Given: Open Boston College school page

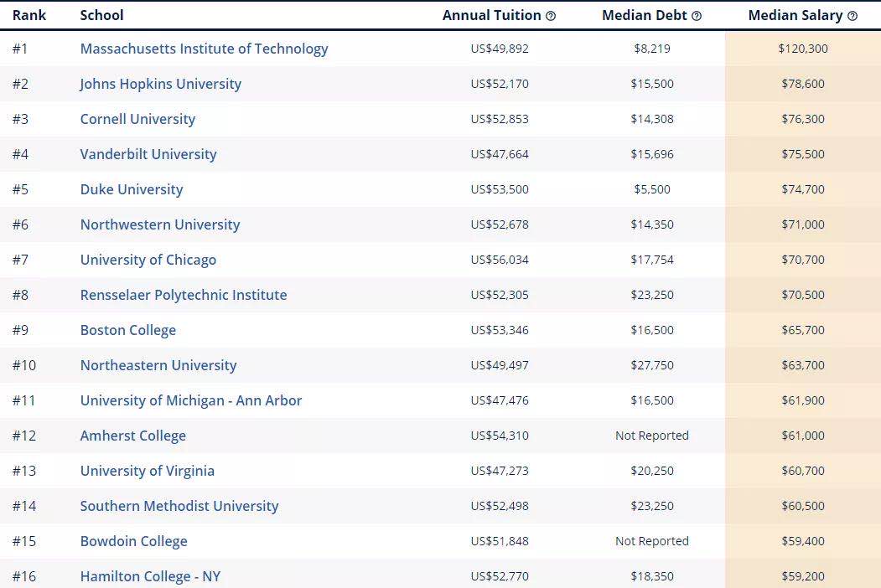Looking at the screenshot, I should click(x=128, y=330).
